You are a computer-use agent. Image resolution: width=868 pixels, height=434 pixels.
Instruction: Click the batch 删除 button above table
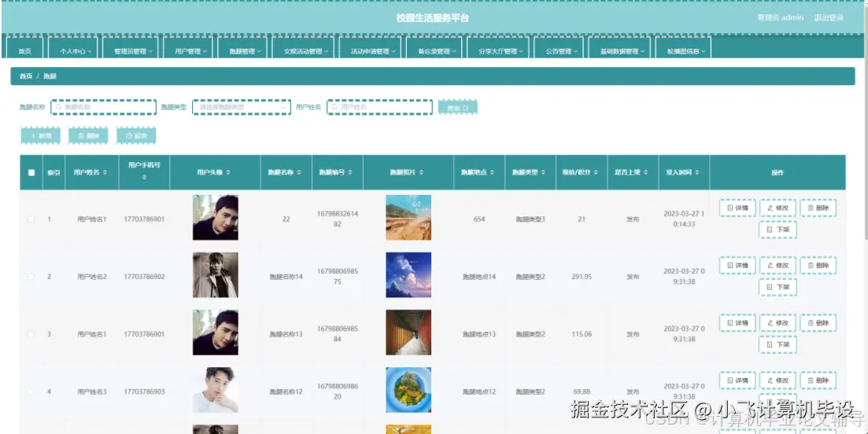(x=88, y=135)
